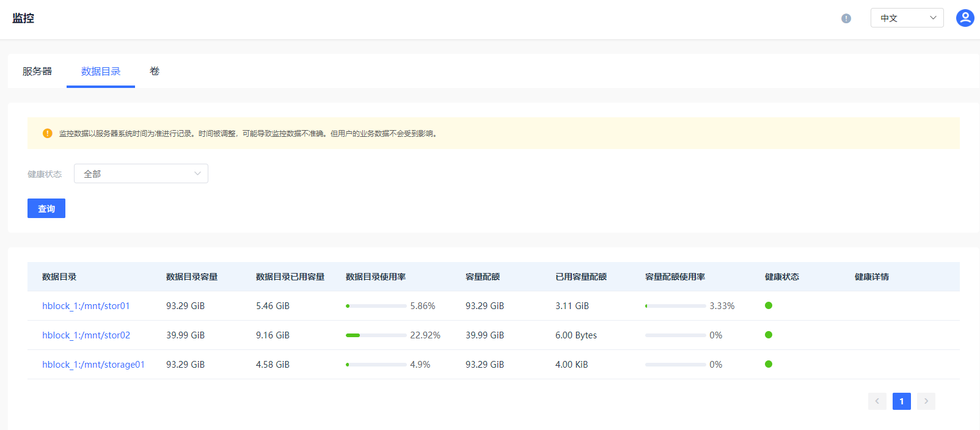Image resolution: width=980 pixels, height=430 pixels.
Task: Open the 中文 language dropdown
Action: click(x=907, y=18)
